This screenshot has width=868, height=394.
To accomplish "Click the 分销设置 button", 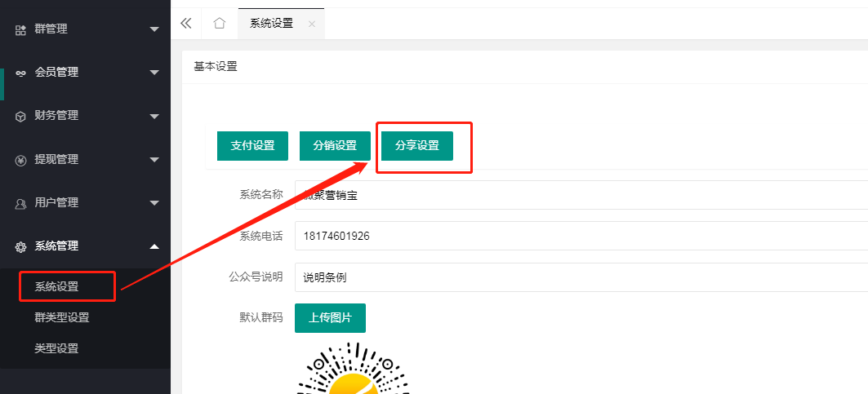I will (x=335, y=146).
